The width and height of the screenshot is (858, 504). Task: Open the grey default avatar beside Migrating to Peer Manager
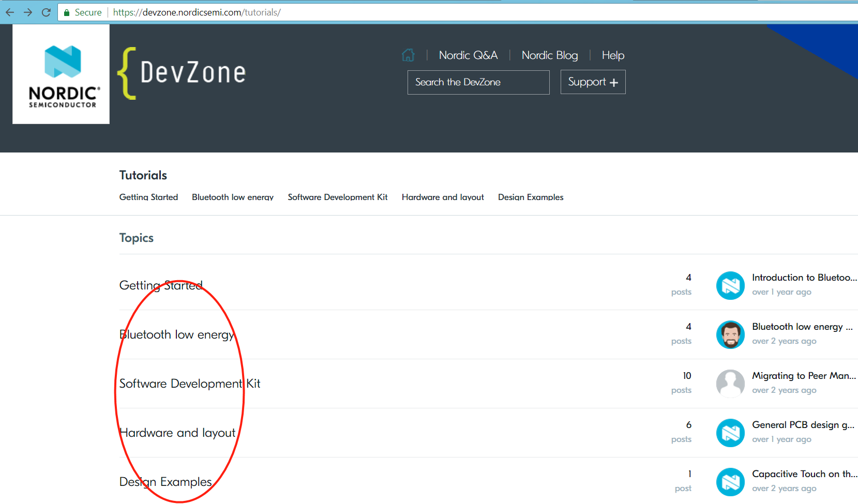pos(730,384)
